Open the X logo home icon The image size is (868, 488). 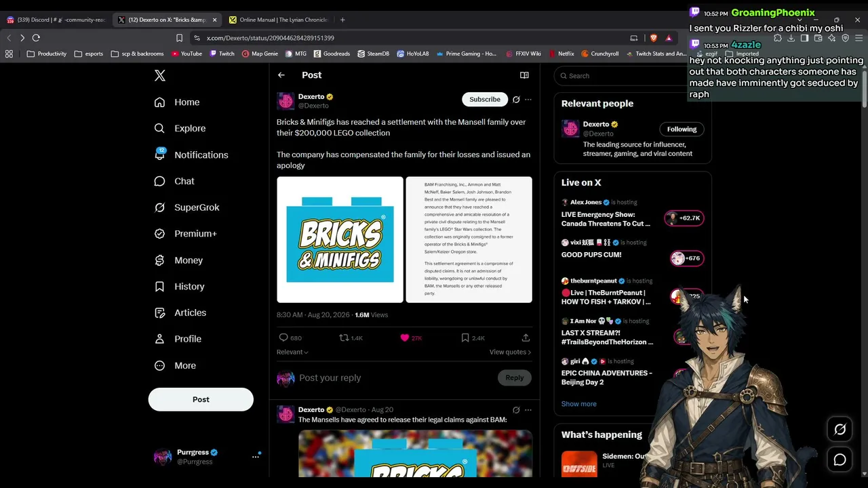[160, 76]
